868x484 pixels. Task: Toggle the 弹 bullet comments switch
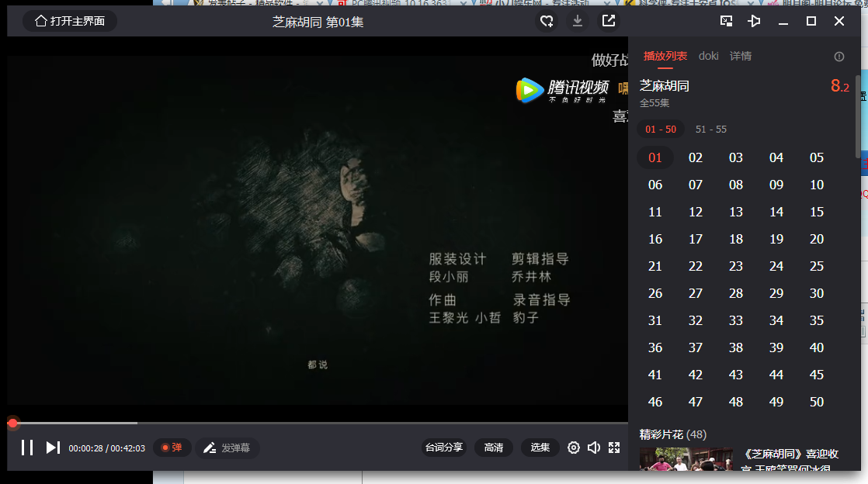pos(172,448)
